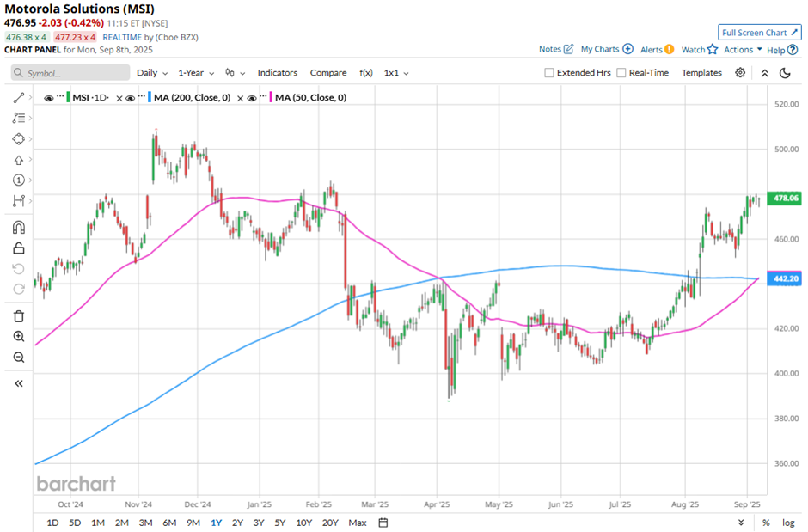This screenshot has width=808, height=532.
Task: Focus the Symbol search field
Action: (70, 73)
